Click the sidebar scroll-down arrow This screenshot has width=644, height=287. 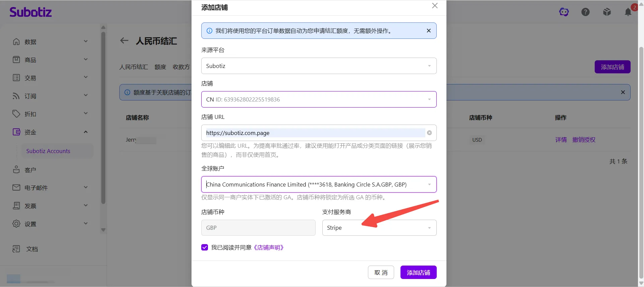coord(103,230)
